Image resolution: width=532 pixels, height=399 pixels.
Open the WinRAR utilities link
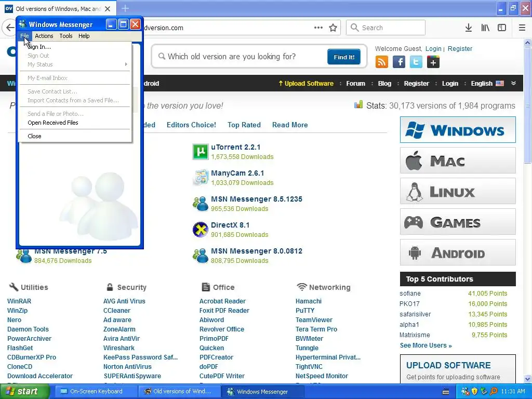point(19,301)
